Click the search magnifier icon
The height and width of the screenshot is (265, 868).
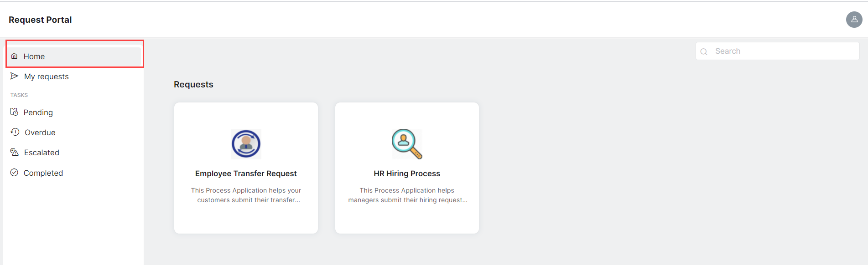[704, 51]
